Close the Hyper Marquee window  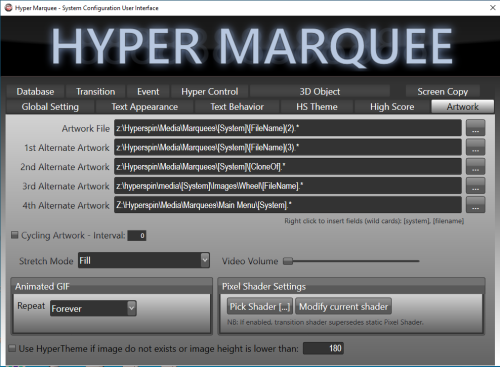pos(492,7)
